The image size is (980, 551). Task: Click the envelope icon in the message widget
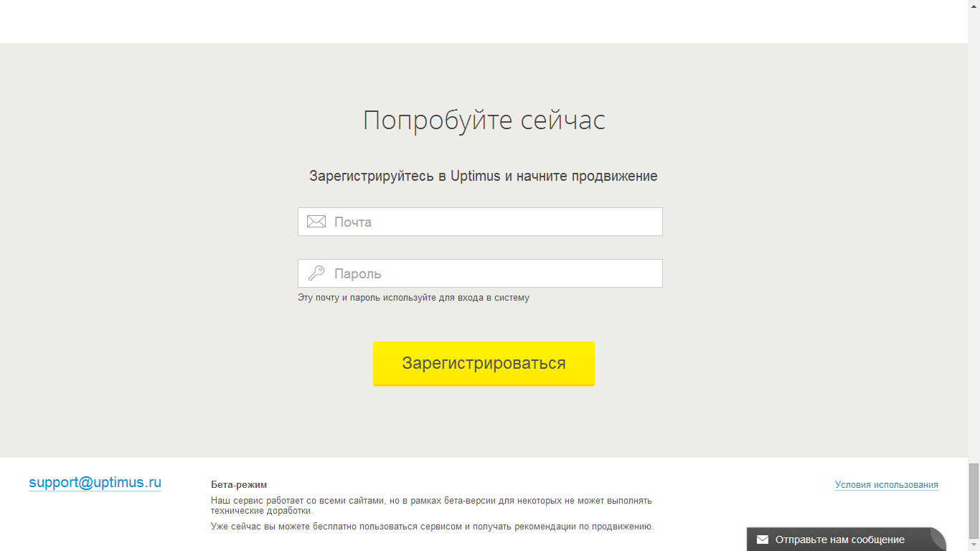(763, 540)
